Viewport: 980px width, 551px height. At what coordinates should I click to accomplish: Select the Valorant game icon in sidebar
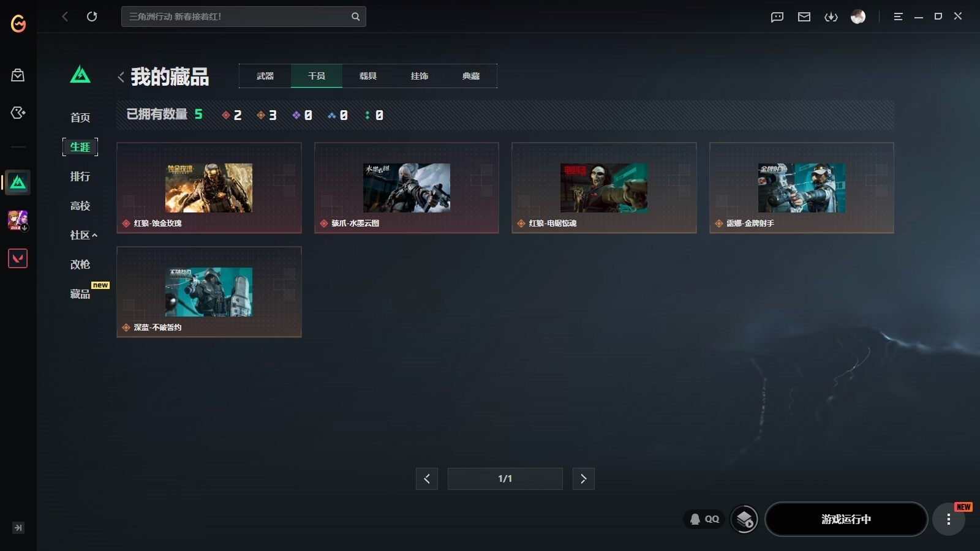coord(18,258)
